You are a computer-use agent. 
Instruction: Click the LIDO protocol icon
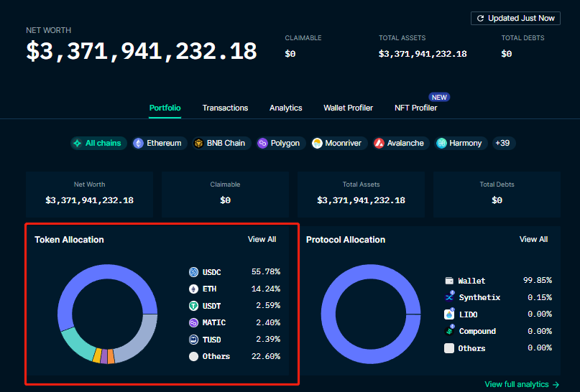coord(449,314)
